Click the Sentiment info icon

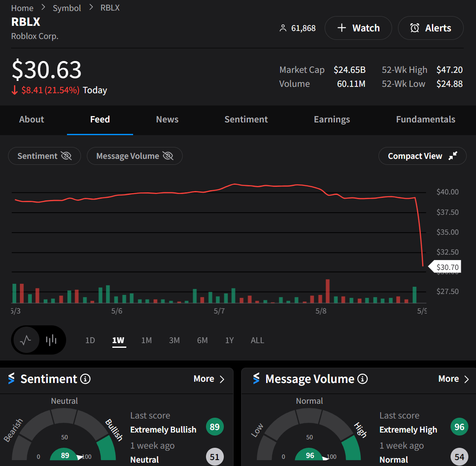coord(85,379)
